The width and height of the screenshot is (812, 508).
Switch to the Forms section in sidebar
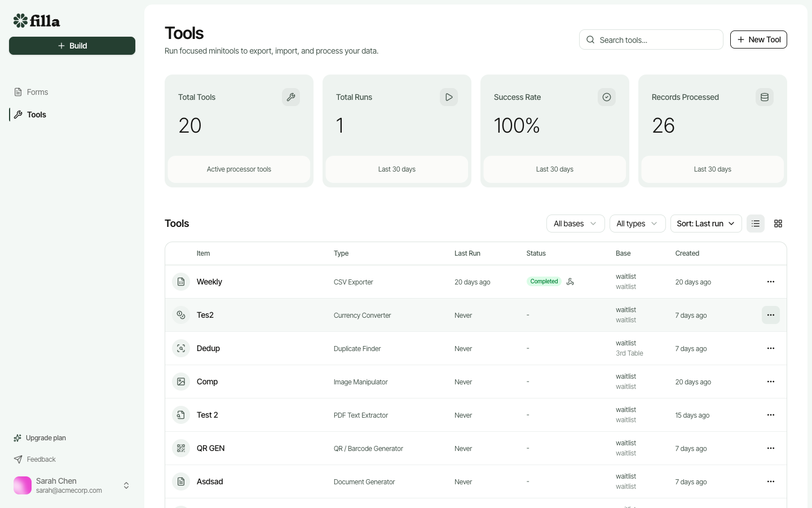coord(37,92)
